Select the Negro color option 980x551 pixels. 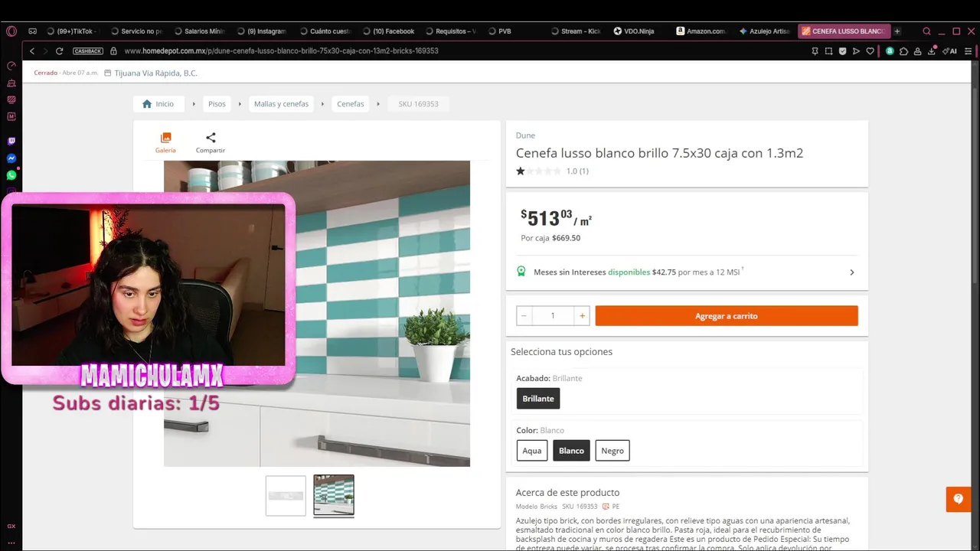pyautogui.click(x=612, y=451)
